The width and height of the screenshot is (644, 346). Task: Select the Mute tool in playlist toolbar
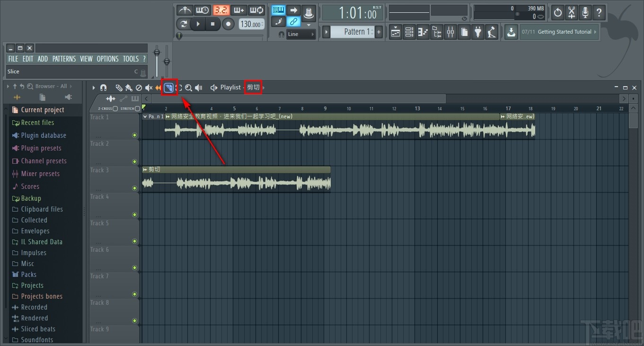click(149, 88)
